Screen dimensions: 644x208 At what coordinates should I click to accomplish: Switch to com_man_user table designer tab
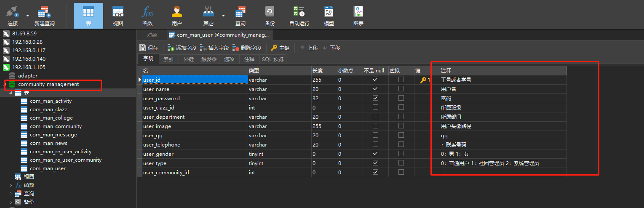(219, 35)
